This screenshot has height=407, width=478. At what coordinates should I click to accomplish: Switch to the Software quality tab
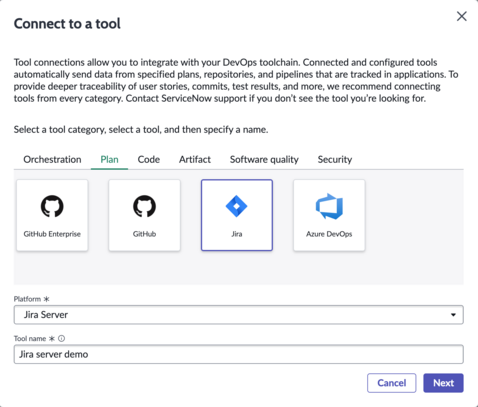(264, 160)
